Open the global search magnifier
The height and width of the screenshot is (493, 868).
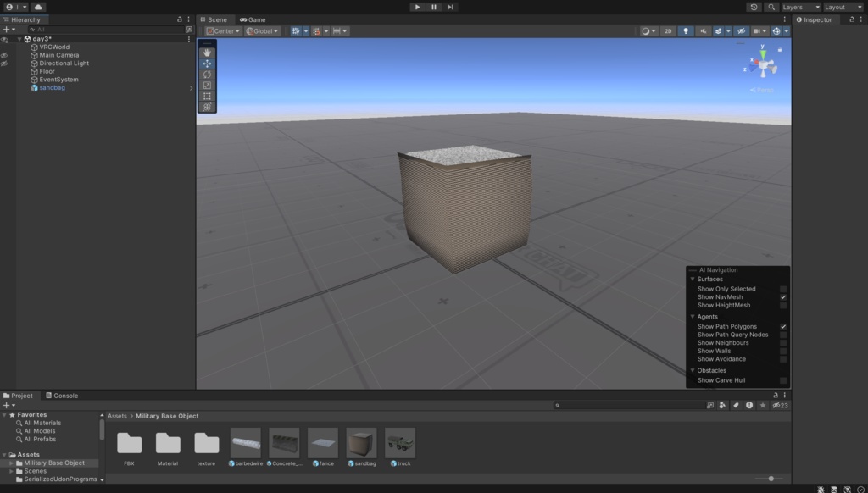pos(771,7)
